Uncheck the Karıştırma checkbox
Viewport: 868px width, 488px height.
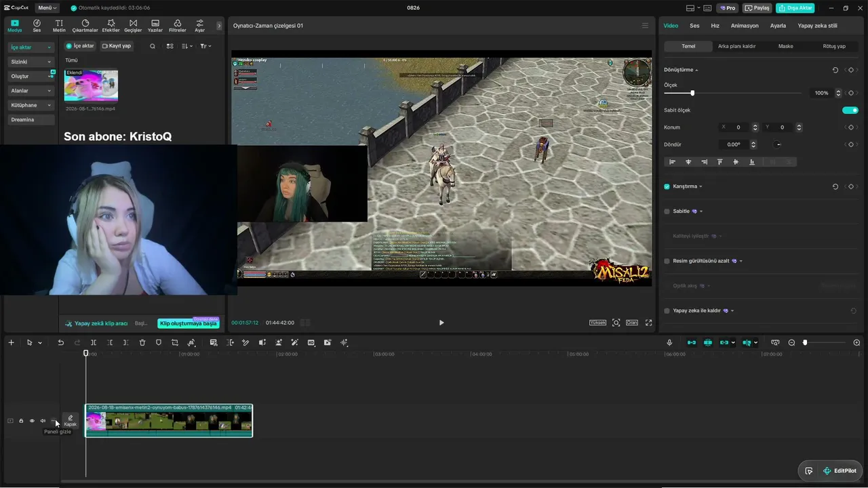[x=667, y=186]
